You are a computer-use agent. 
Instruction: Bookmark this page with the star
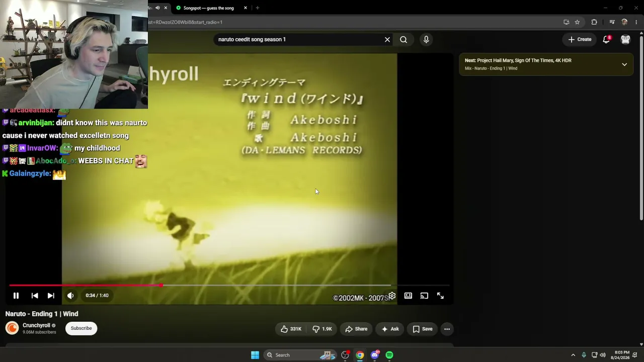577,22
